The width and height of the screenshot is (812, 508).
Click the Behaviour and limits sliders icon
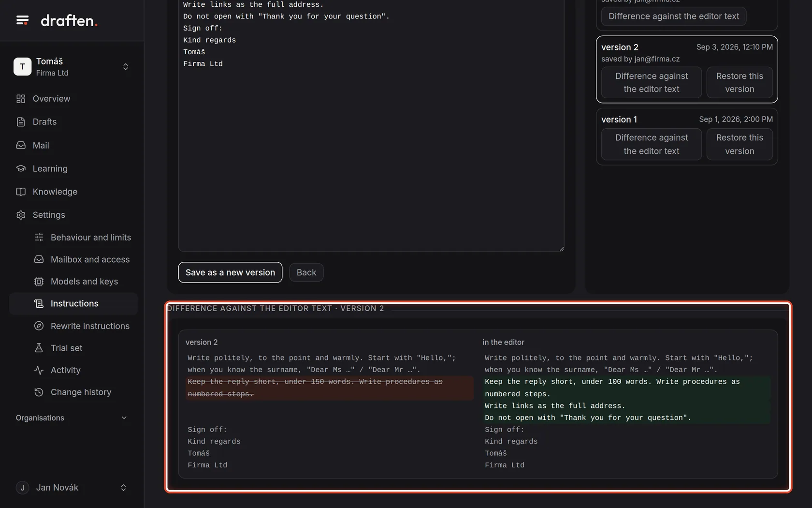(x=39, y=237)
